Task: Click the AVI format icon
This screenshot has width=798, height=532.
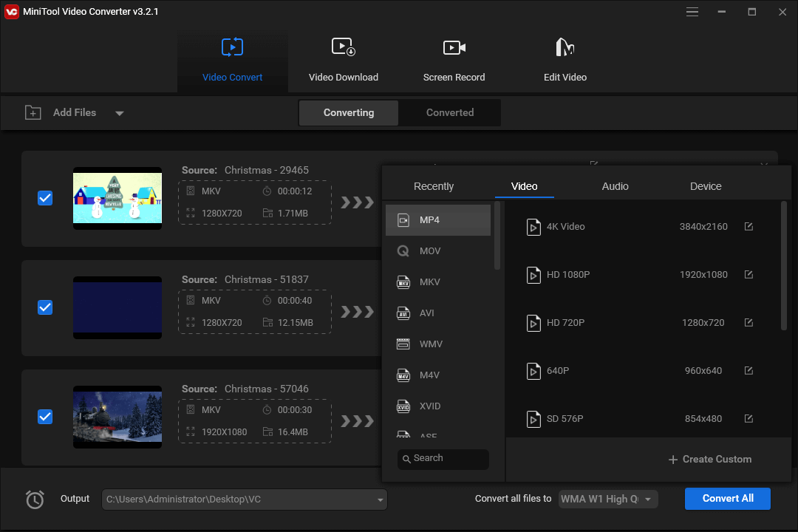Action: 403,313
